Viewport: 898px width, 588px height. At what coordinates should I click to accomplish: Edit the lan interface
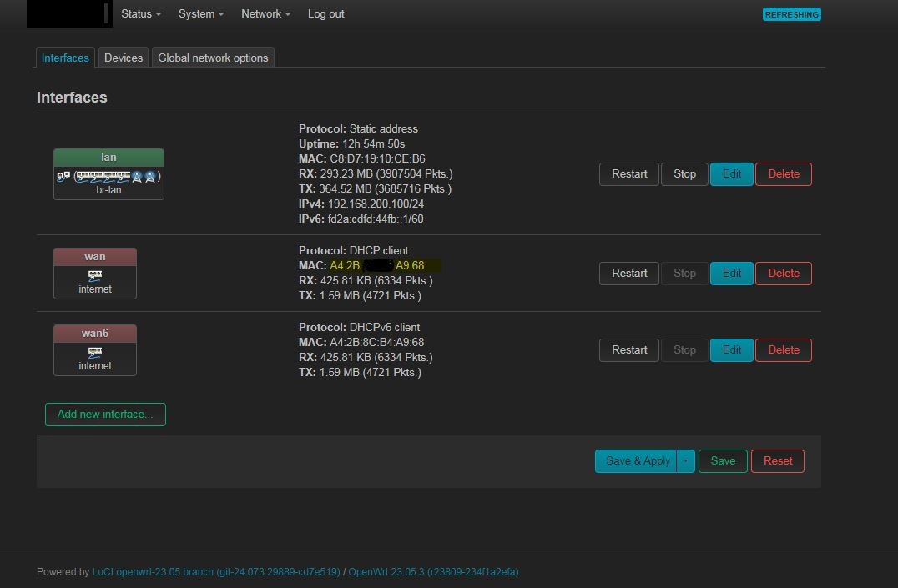[x=731, y=174]
